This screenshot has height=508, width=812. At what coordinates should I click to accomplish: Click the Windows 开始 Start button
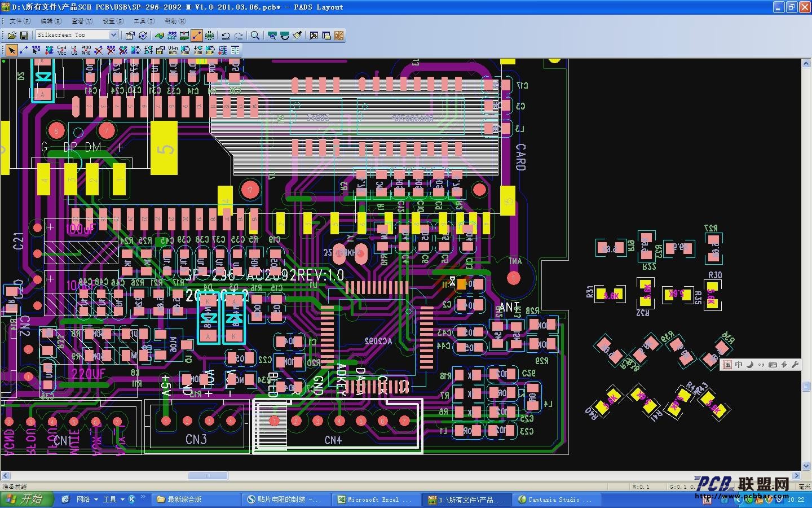click(x=27, y=499)
